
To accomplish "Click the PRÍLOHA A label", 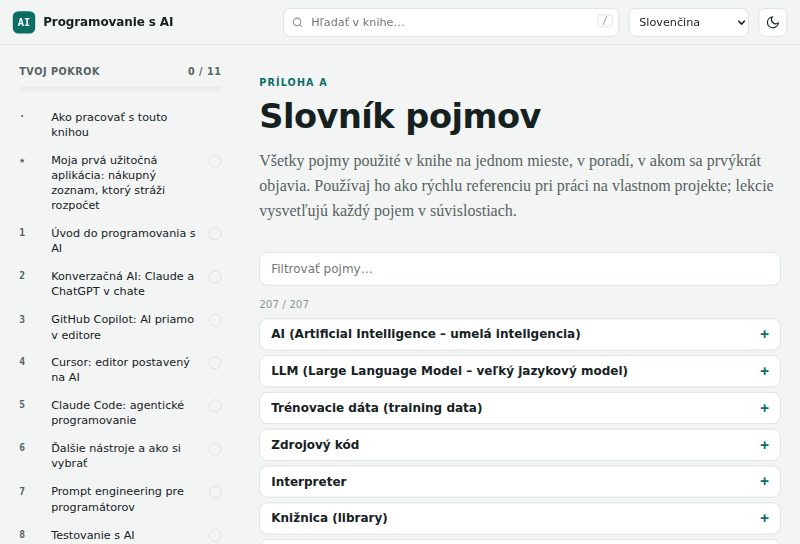I will pos(293,82).
